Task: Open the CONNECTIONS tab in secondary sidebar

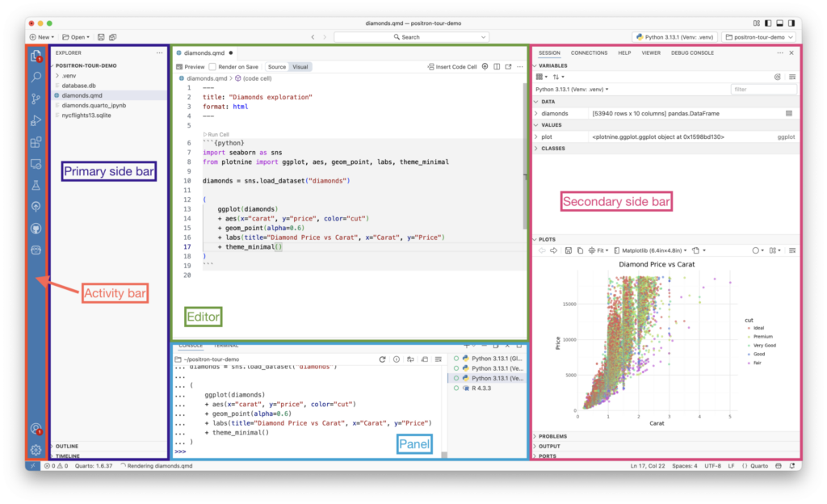Action: pyautogui.click(x=589, y=52)
